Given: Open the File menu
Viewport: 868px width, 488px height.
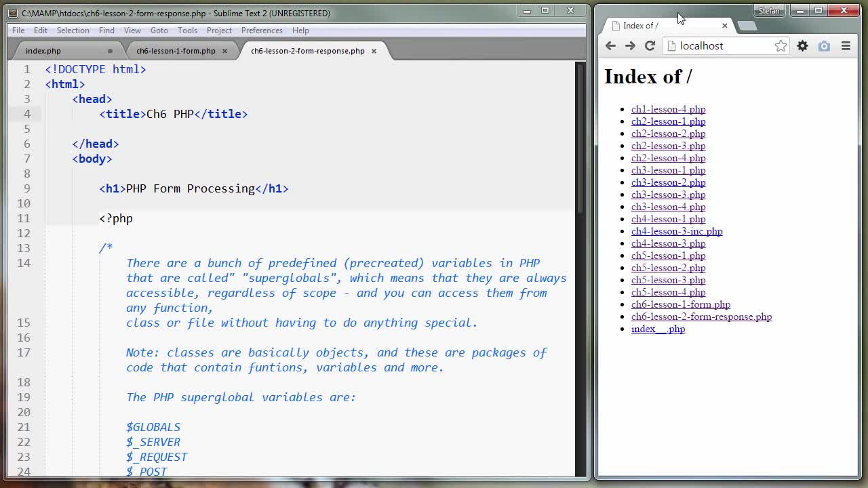Looking at the screenshot, I should 18,30.
